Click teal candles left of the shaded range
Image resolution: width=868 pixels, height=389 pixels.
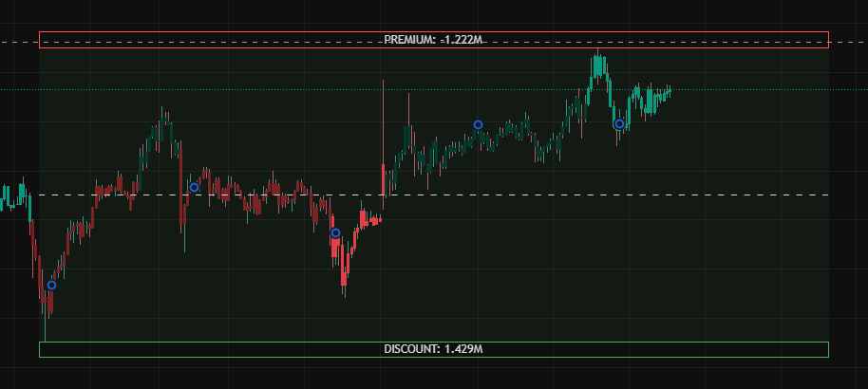pos(13,196)
